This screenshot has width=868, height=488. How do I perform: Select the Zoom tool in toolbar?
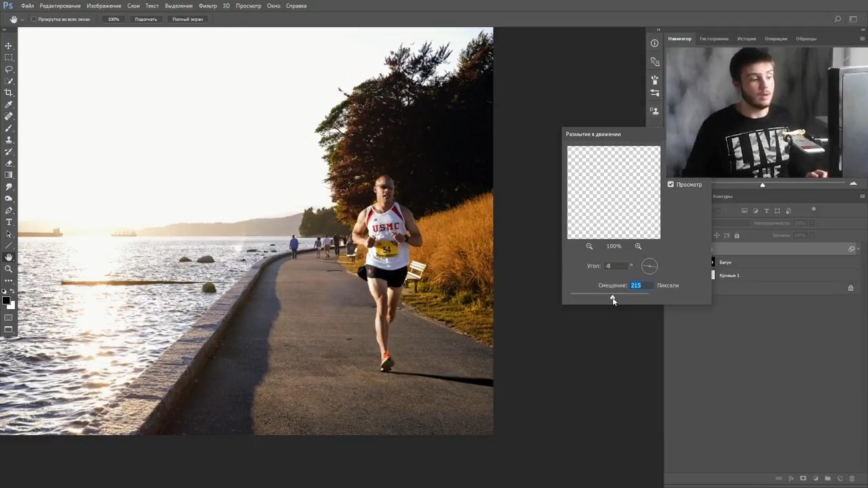tap(9, 269)
